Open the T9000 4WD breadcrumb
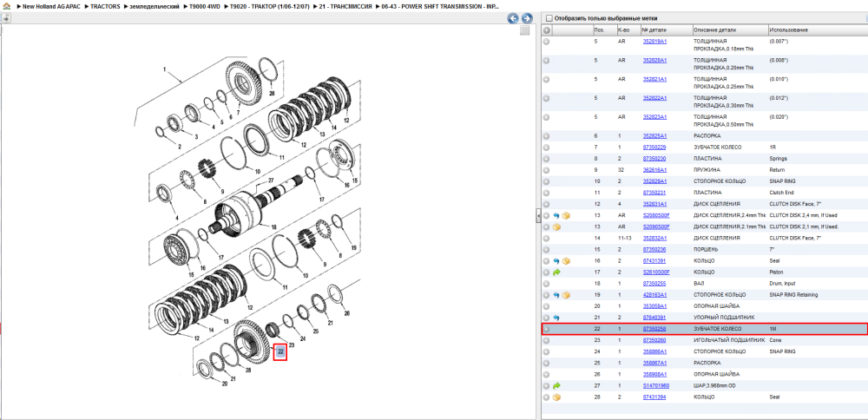Viewport: 868px width, 420px height. coord(205,7)
